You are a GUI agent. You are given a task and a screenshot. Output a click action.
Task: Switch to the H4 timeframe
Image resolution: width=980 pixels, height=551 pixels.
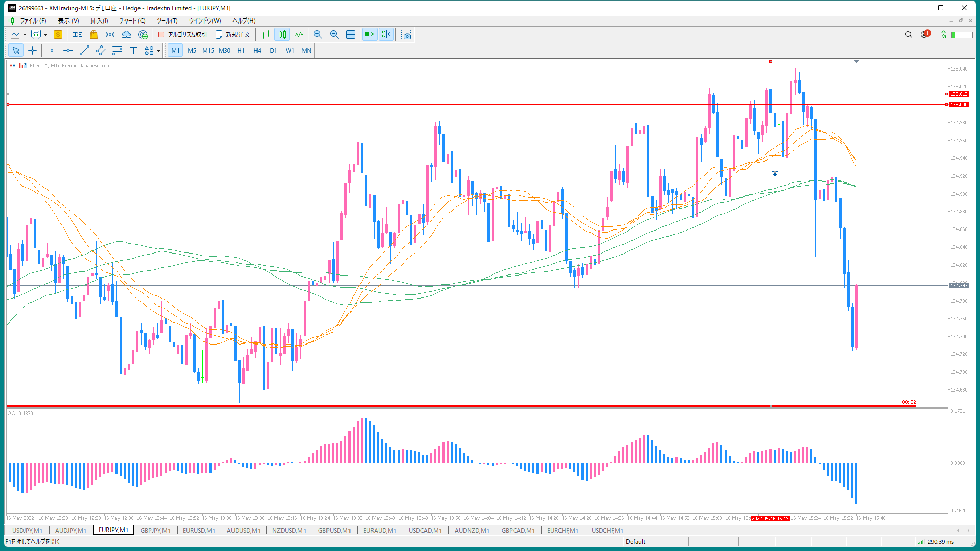[x=257, y=50]
